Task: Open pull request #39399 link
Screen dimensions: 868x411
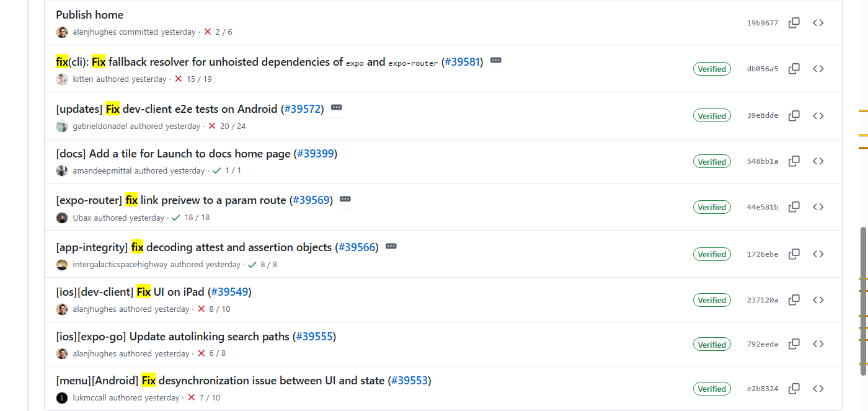Action: click(316, 153)
